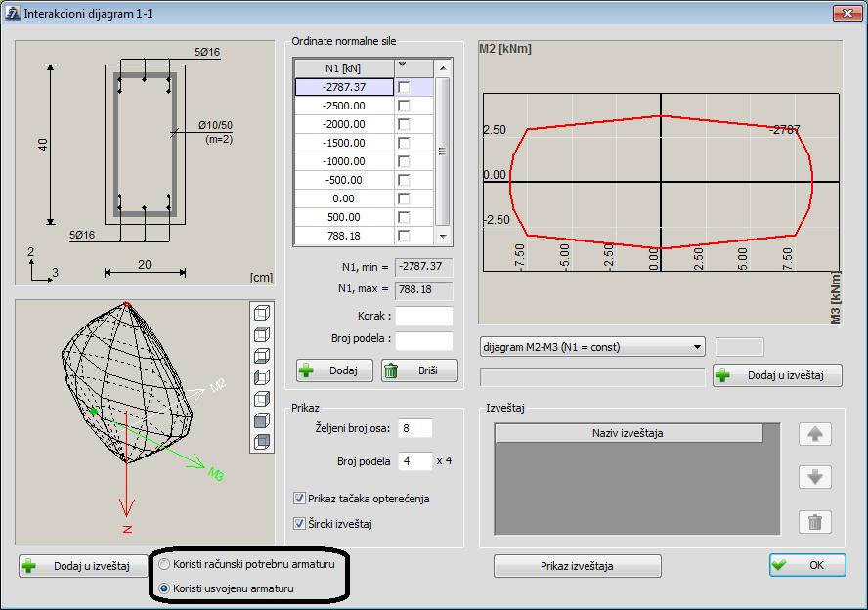Select the 788.18 cell in the N1 table
Image resolution: width=868 pixels, height=610 pixels.
pos(344,236)
